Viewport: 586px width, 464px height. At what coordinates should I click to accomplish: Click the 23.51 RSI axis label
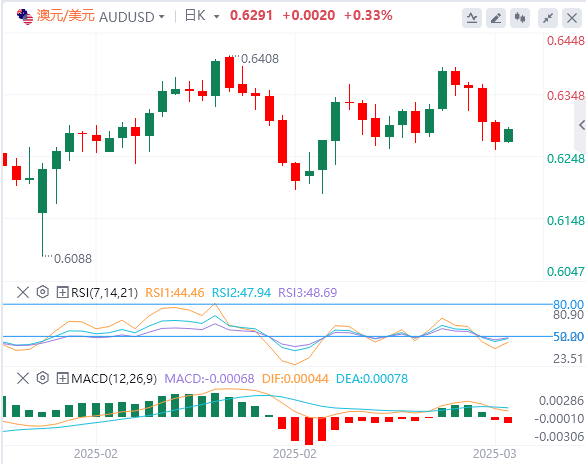click(x=568, y=359)
